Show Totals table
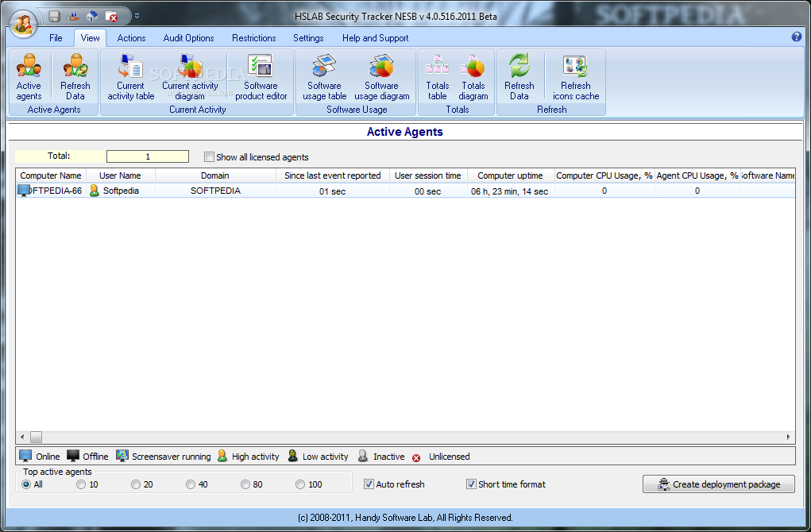The image size is (811, 532). pos(437,76)
